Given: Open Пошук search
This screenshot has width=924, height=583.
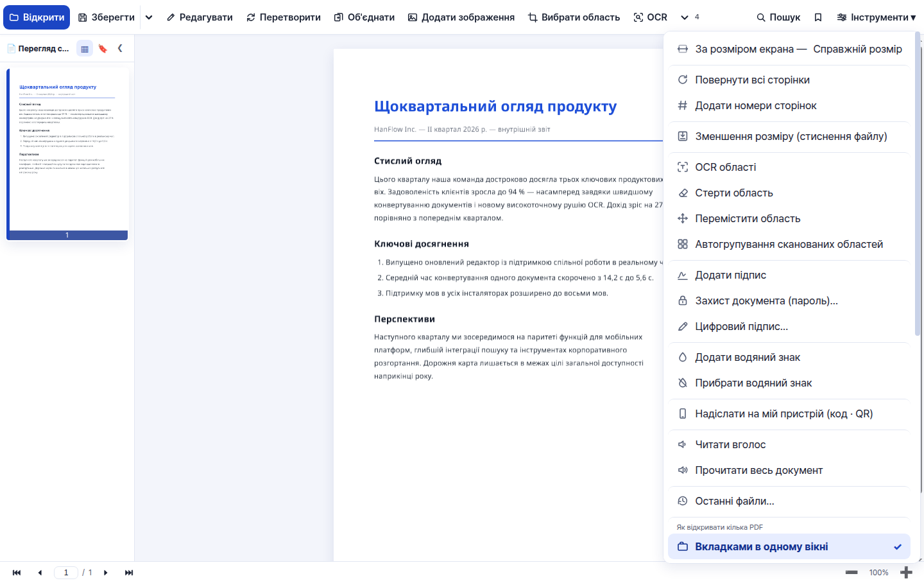Looking at the screenshot, I should [x=778, y=17].
